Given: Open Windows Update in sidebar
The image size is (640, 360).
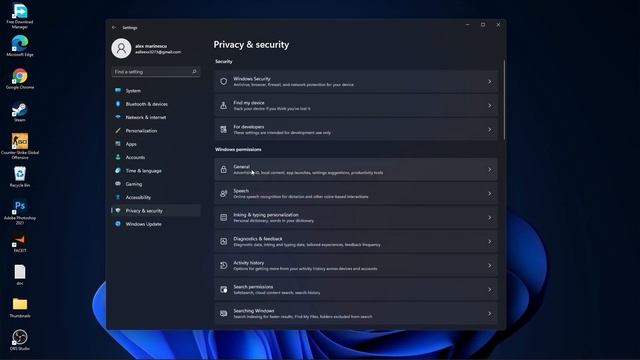Looking at the screenshot, I should pos(156,224).
